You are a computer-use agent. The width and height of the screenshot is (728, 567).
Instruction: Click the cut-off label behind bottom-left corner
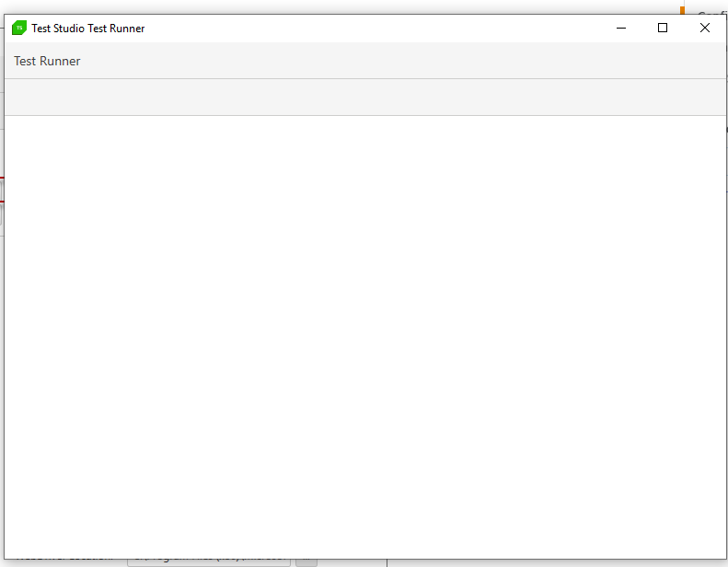click(x=64, y=561)
